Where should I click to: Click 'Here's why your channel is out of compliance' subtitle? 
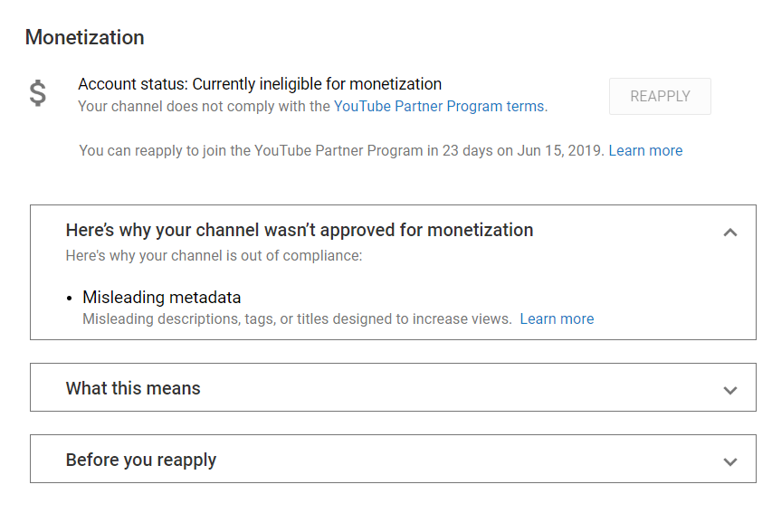click(214, 256)
